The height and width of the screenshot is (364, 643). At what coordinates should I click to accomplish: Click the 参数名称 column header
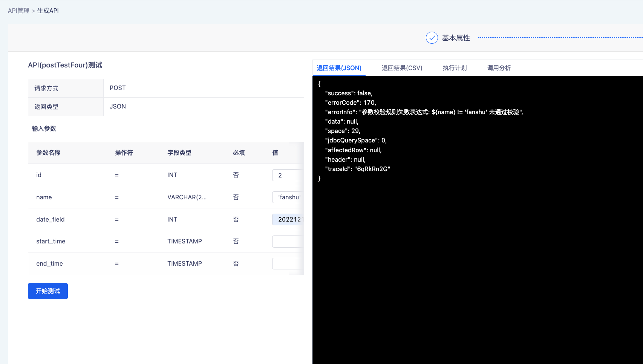(x=48, y=153)
